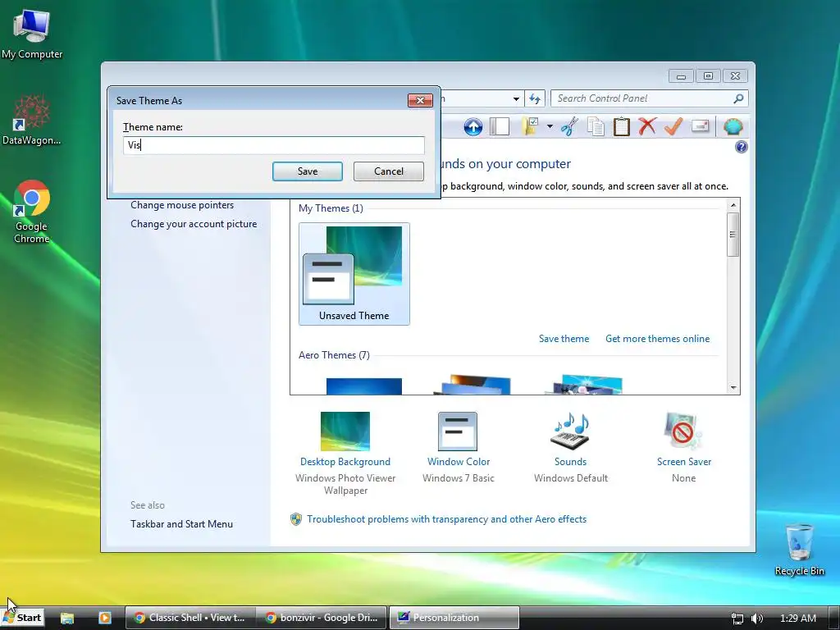Select the Unsaved Theme thumbnail
840x630 pixels.
[x=354, y=274]
